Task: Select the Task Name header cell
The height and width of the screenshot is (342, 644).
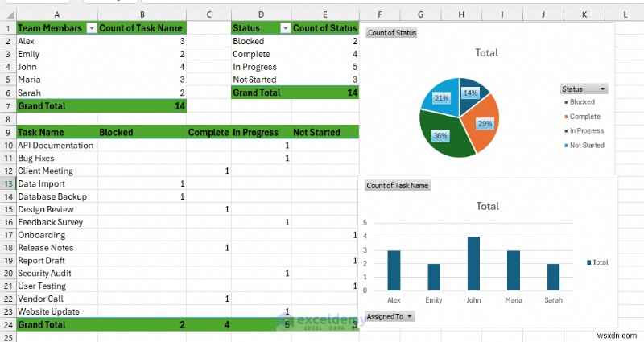Action: click(x=57, y=132)
